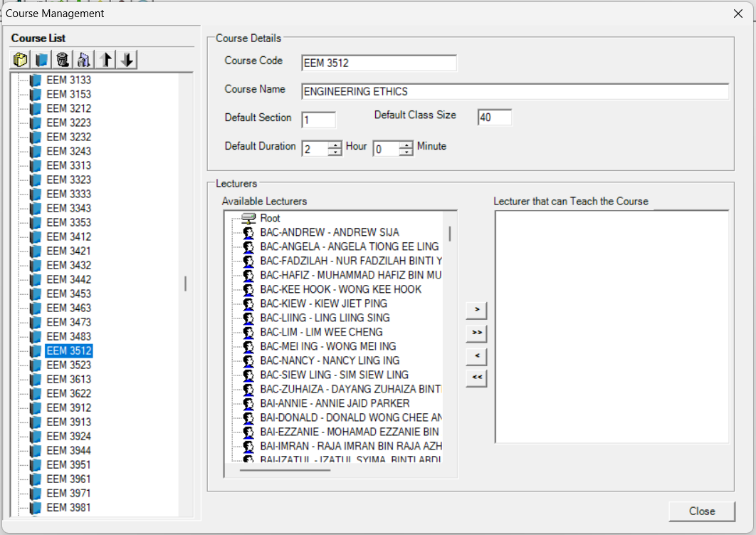The image size is (756, 535).
Task: Click the person icon beside BAI-IMRAN
Action: point(248,446)
